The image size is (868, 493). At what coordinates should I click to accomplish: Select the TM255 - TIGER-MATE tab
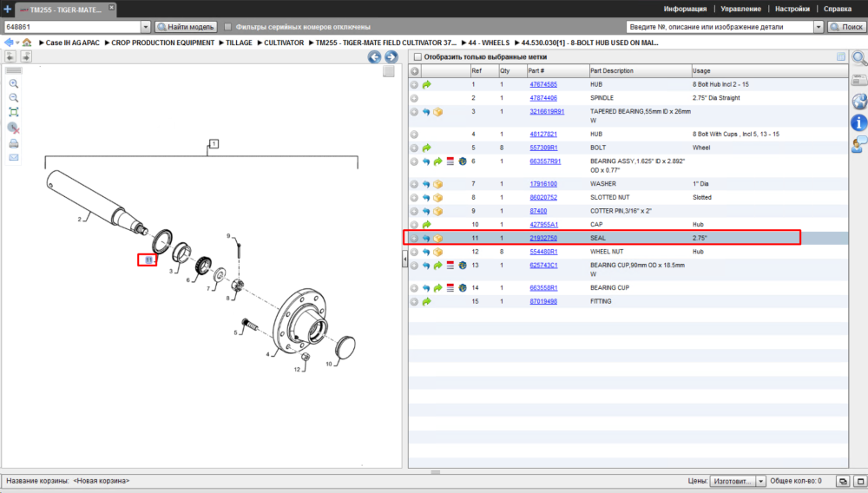point(65,10)
